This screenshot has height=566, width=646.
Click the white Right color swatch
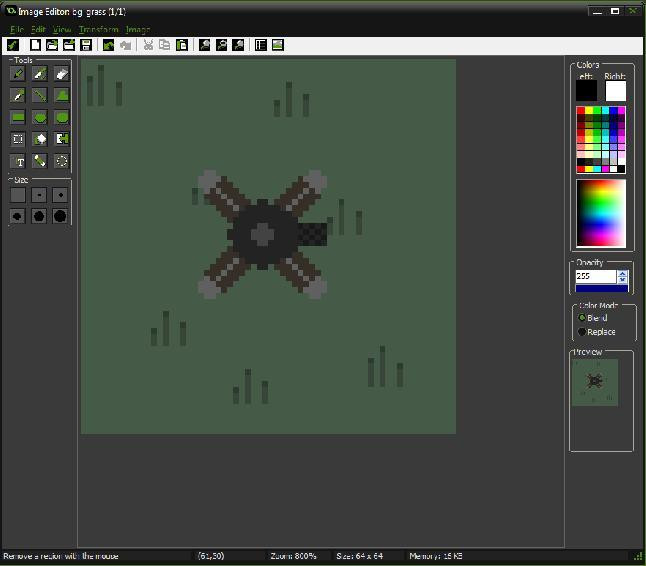(x=616, y=91)
